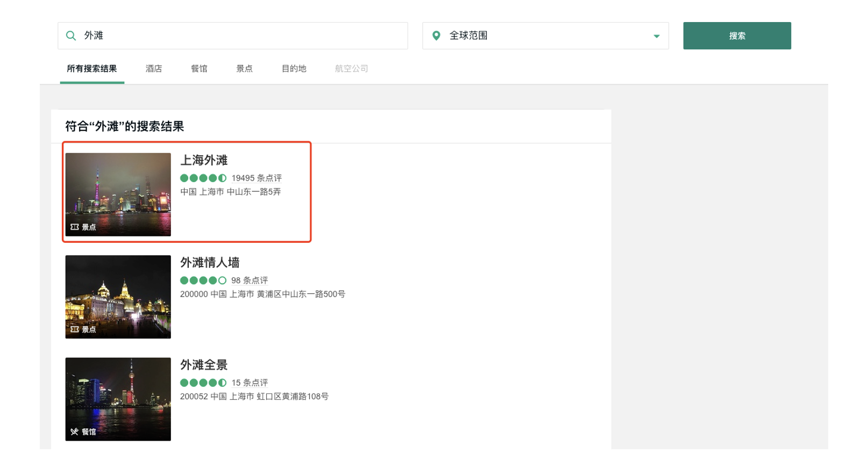868x460 pixels.
Task: Expand the 全球范围 location dropdown arrow
Action: (x=656, y=36)
